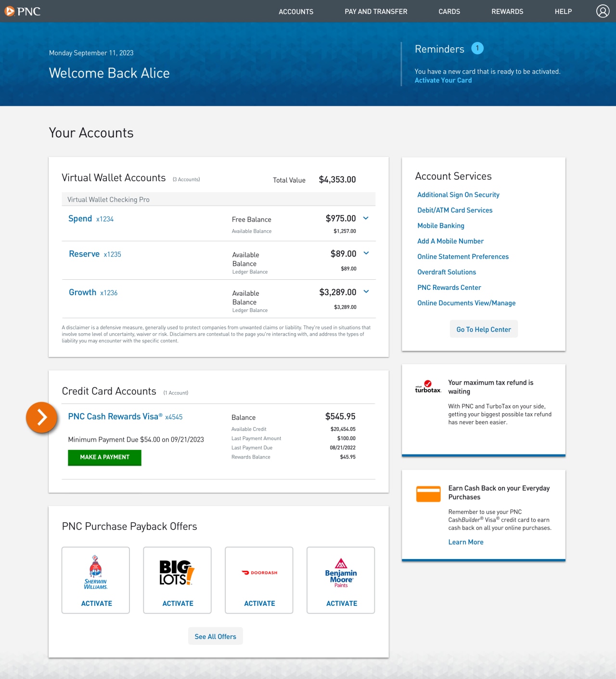Collapse the Growth account chevron
Image resolution: width=616 pixels, height=679 pixels.
click(366, 291)
